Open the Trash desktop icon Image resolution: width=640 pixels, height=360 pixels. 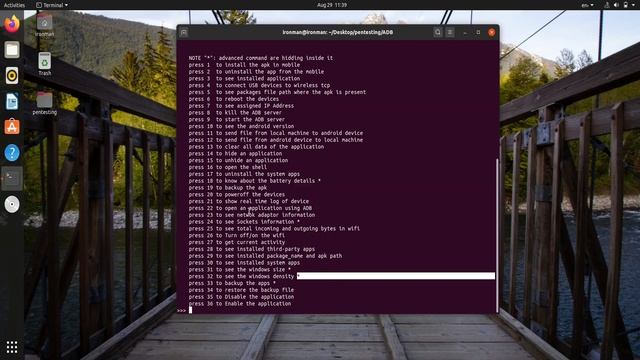[44, 64]
